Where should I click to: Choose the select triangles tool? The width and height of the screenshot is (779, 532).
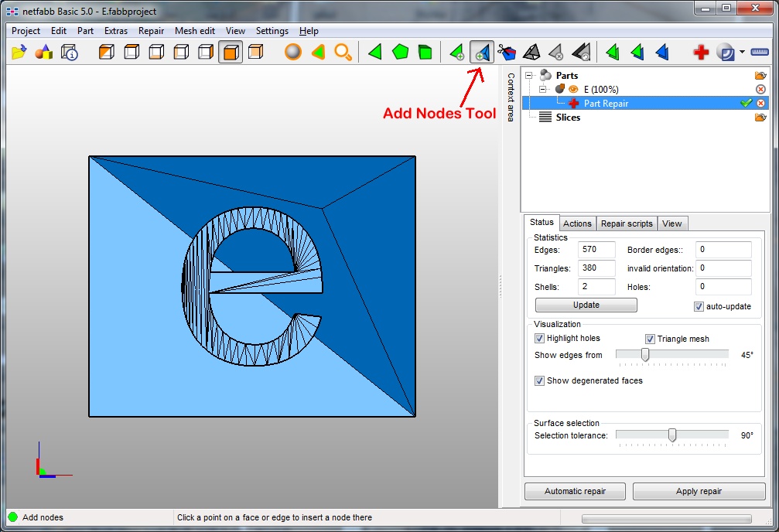pos(375,52)
